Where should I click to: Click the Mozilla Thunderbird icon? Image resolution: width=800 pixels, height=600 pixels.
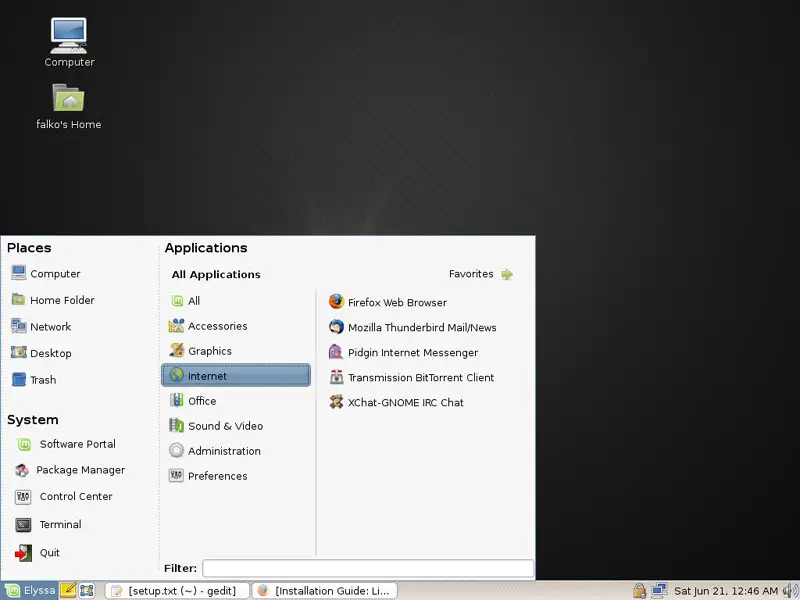click(x=336, y=327)
